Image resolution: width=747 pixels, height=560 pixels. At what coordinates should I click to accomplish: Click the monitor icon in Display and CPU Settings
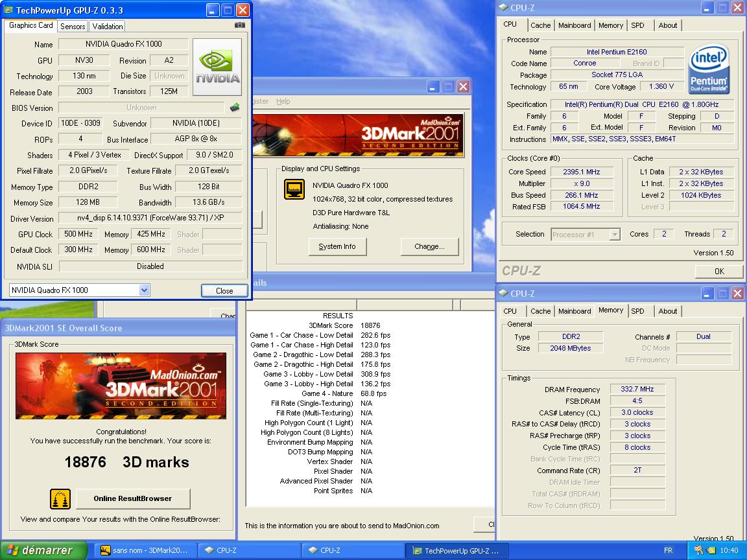[x=294, y=189]
